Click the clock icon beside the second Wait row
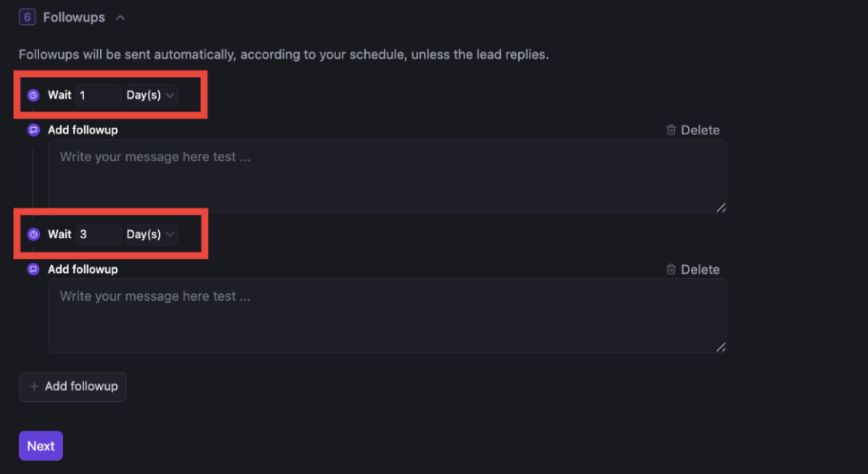The height and width of the screenshot is (474, 868). point(33,234)
